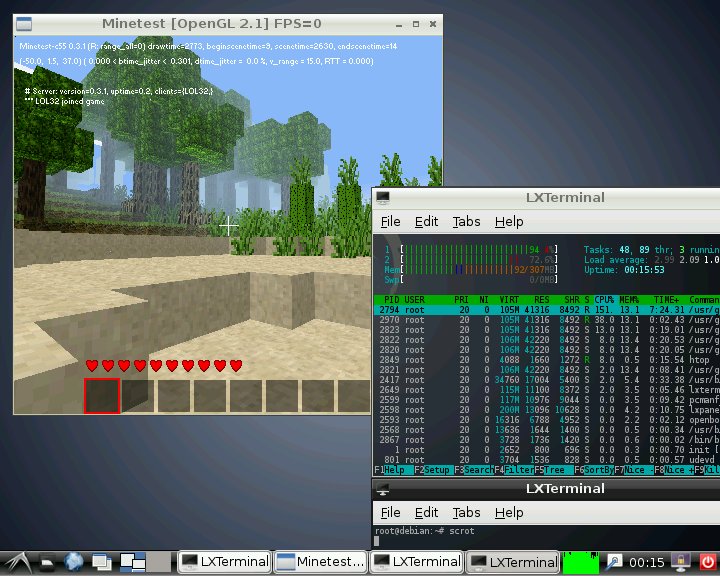The height and width of the screenshot is (576, 720).
Task: Click the htop 'Uptime: 00:15:53' text
Action: (624, 270)
